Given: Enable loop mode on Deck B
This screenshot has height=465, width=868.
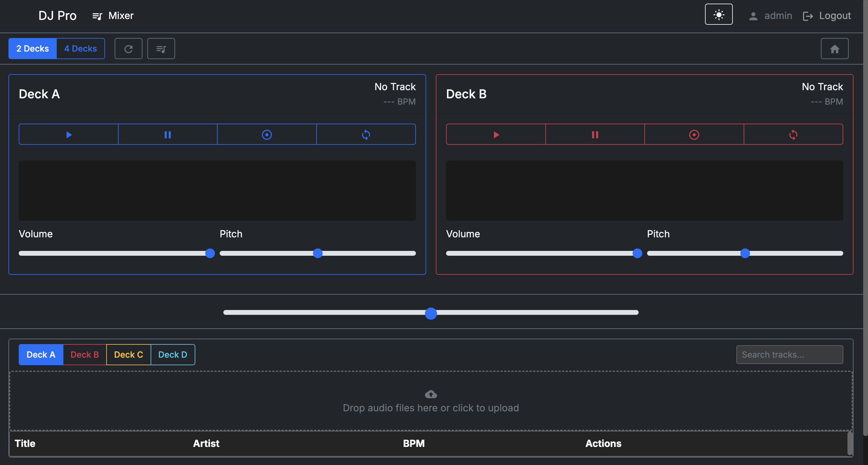Looking at the screenshot, I should (793, 134).
